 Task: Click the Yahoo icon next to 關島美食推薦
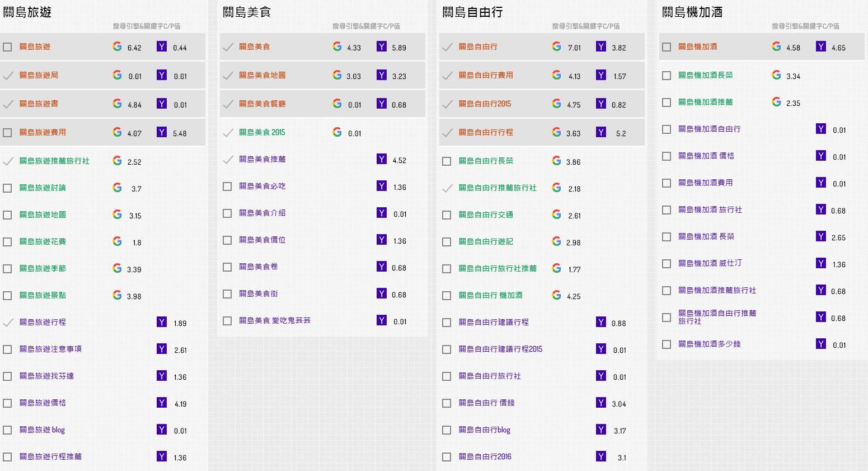pyautogui.click(x=381, y=159)
